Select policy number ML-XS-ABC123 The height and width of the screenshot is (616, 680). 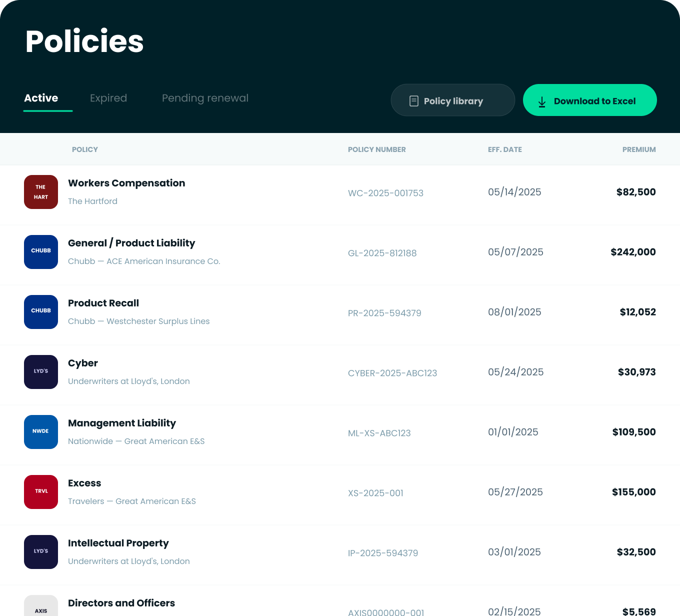coord(379,433)
